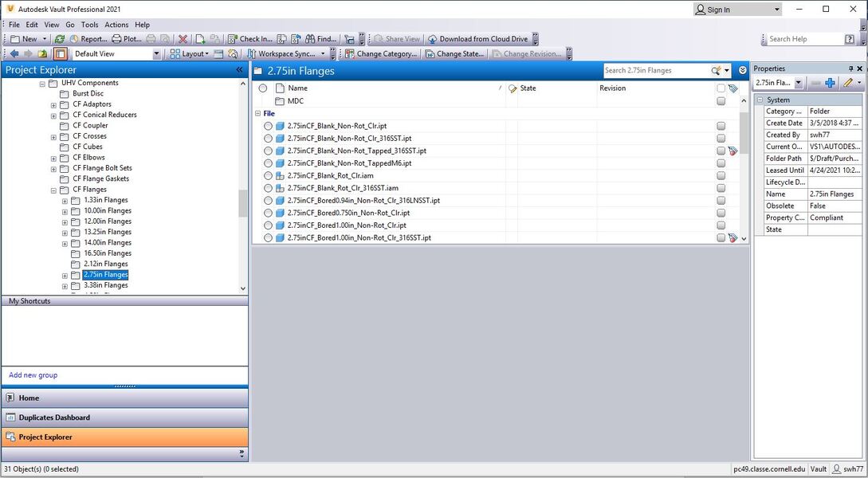Click into the Search 2.75in Flanges field
This screenshot has height=478, width=868.
[x=657, y=70]
